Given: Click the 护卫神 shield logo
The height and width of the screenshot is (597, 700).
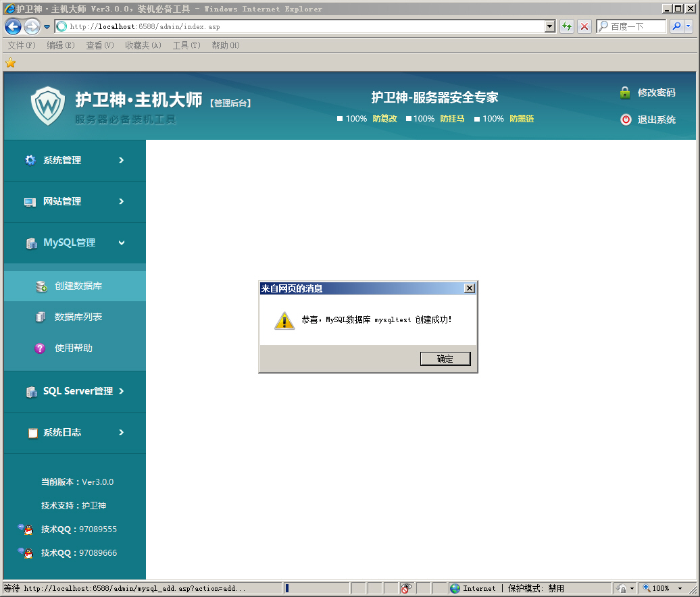Looking at the screenshot, I should click(47, 105).
